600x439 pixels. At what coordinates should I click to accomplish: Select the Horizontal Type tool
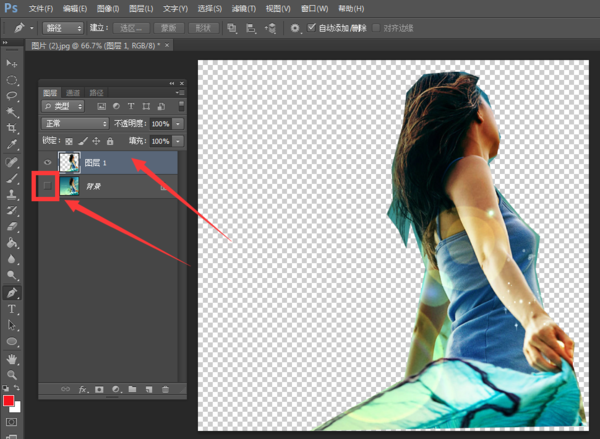click(11, 309)
